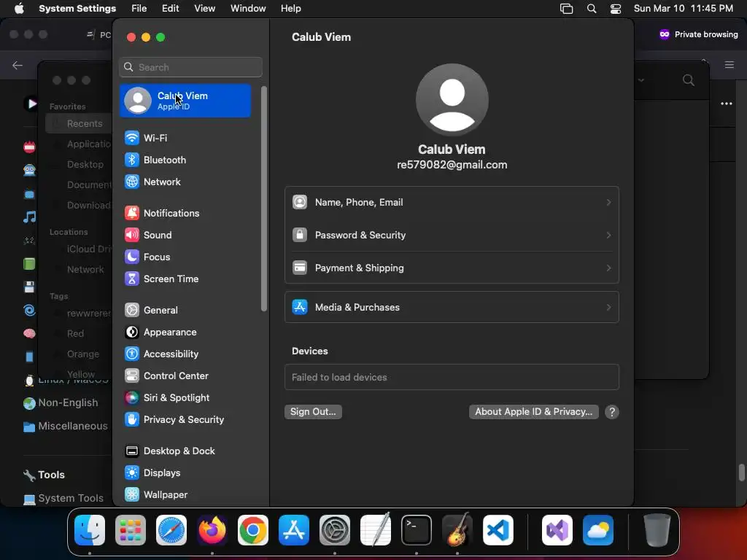Click the date and time in the menu bar
The image size is (747, 560).
pos(683,9)
